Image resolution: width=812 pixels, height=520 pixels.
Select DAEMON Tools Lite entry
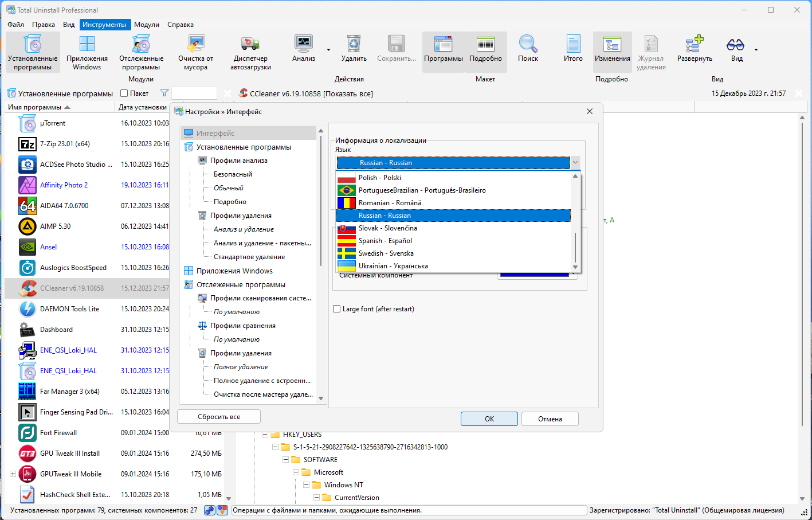(69, 309)
